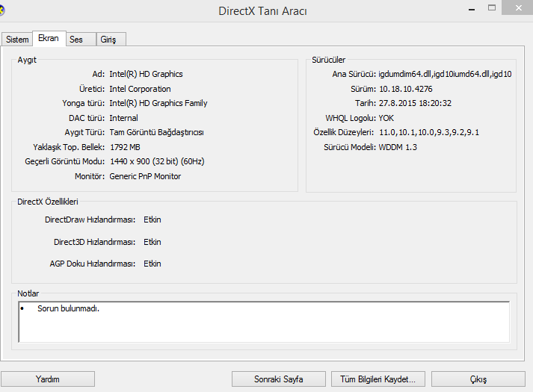Select driver model 'WDDM 1.3'
Viewport: 533px width, 392px height.
click(x=398, y=147)
